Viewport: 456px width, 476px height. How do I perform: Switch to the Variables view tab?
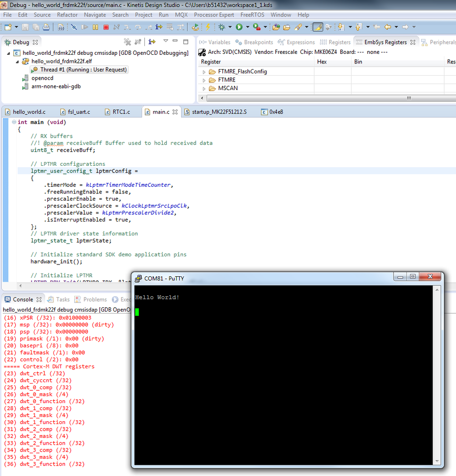tap(214, 42)
